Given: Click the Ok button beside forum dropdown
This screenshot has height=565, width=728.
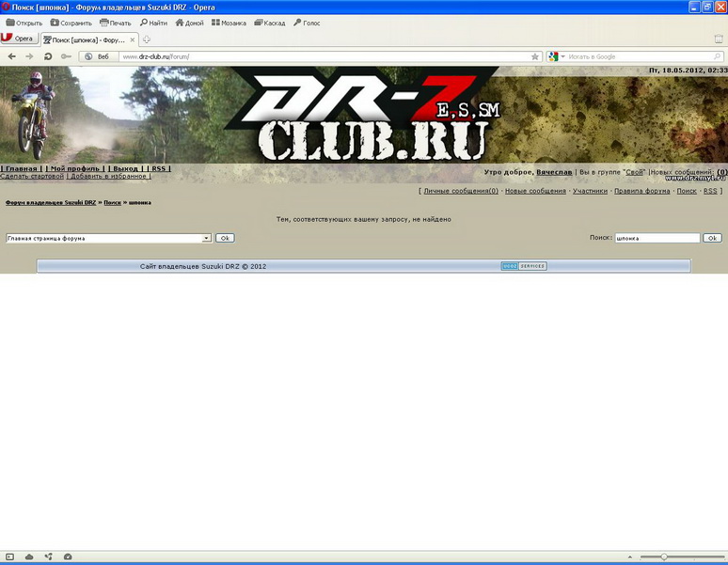Looking at the screenshot, I should (x=225, y=238).
